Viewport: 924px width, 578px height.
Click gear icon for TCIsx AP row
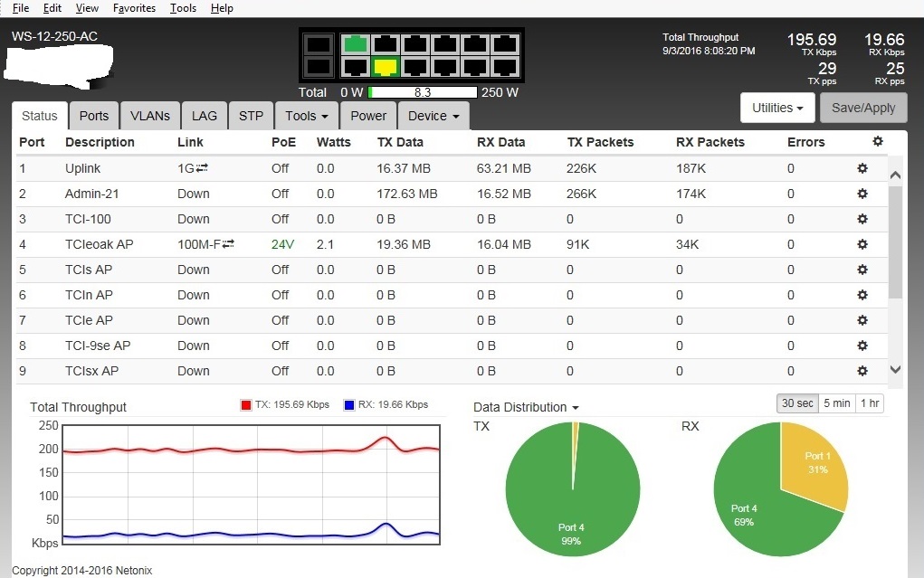pos(862,371)
